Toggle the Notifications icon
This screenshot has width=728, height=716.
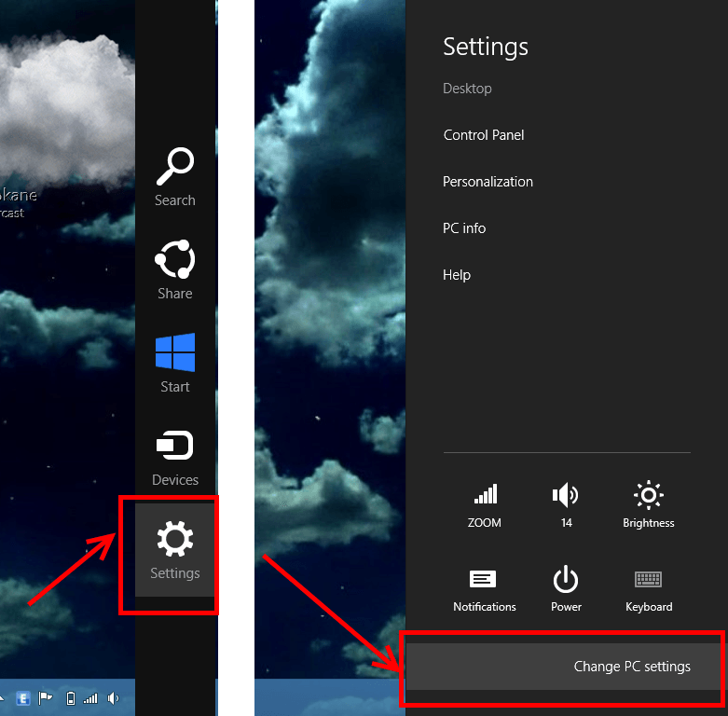pyautogui.click(x=484, y=587)
